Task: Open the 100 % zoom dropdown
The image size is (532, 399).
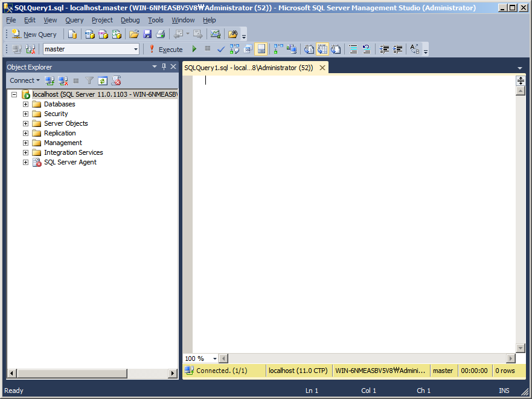Action: [x=215, y=358]
